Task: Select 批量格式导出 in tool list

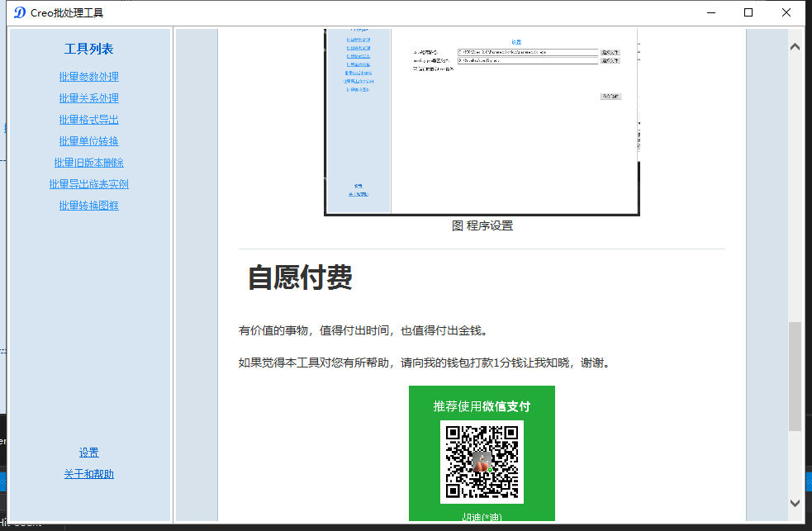Action: click(x=88, y=120)
